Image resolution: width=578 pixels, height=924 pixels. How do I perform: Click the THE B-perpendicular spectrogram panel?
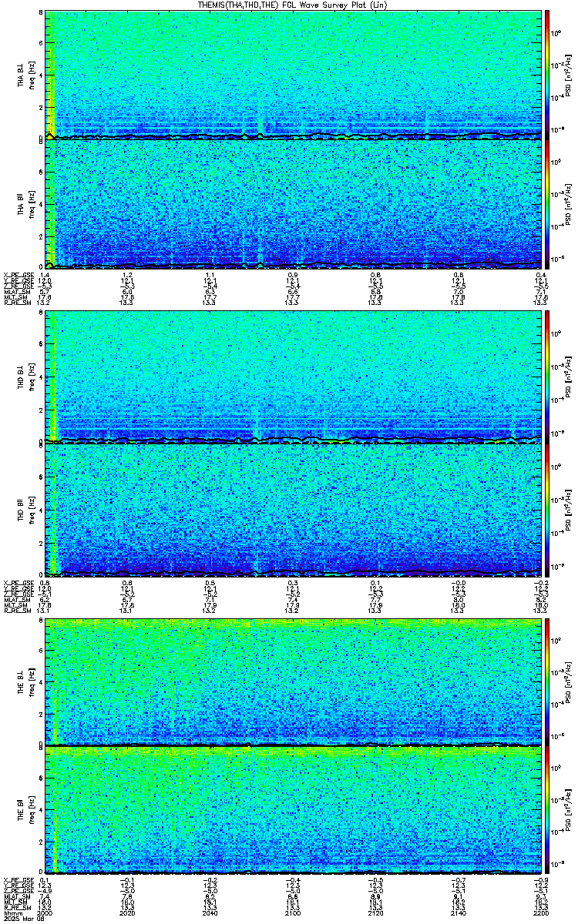[x=293, y=681]
